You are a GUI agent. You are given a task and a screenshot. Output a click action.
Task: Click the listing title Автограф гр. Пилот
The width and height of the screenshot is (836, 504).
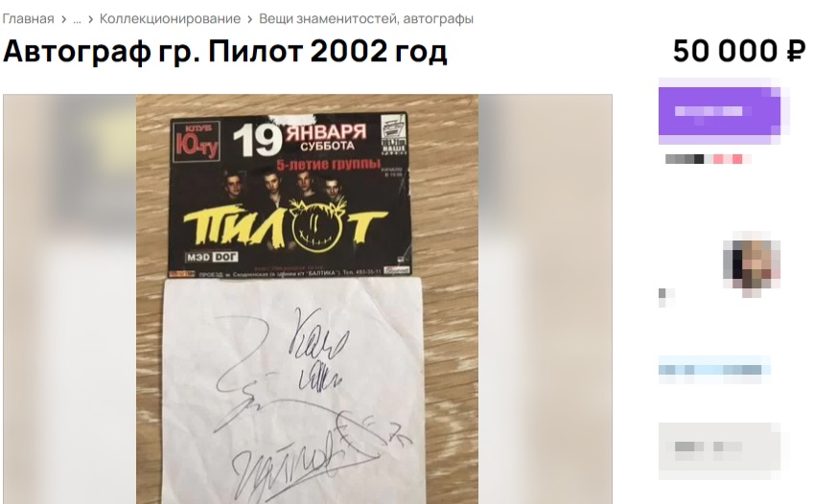click(x=224, y=52)
